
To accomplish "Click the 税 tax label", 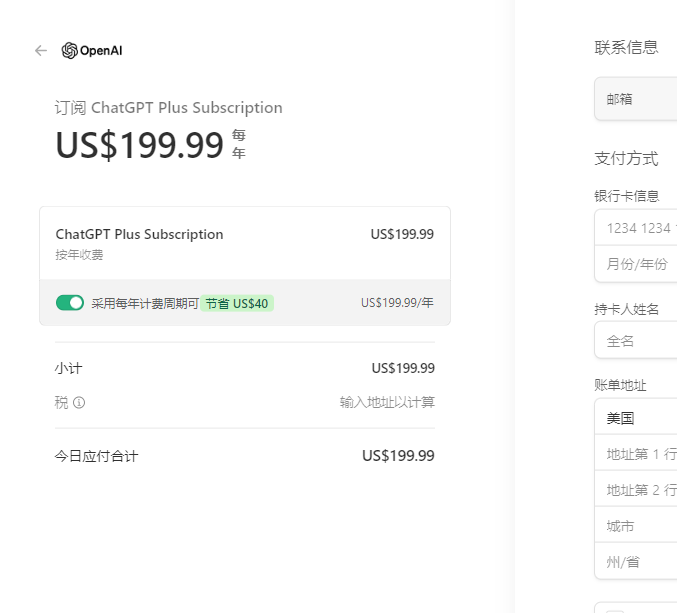I will click(x=61, y=402).
